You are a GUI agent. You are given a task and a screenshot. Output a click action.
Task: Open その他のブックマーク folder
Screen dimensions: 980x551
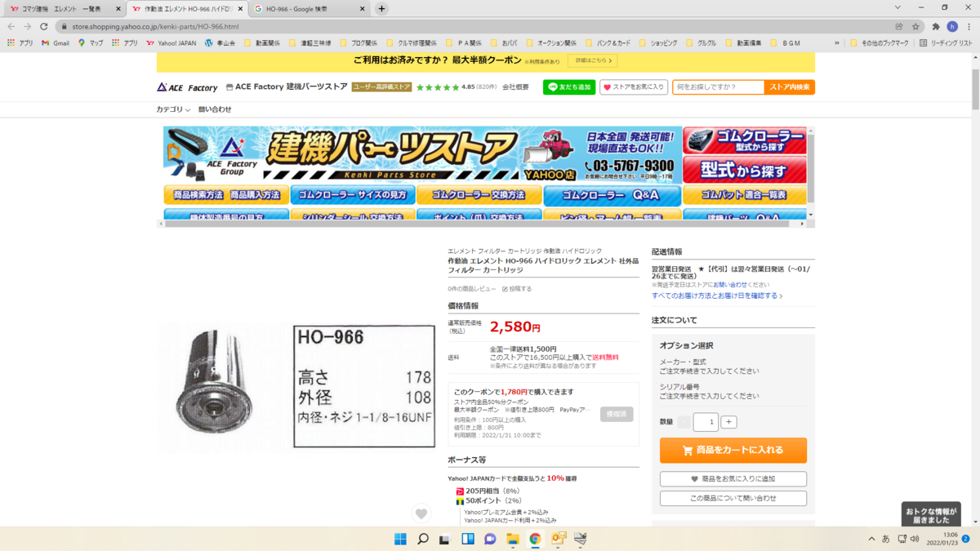881,42
